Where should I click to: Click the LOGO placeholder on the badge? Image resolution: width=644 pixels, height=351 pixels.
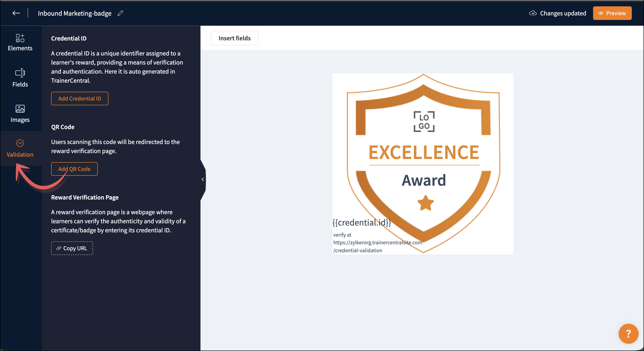[x=424, y=122]
